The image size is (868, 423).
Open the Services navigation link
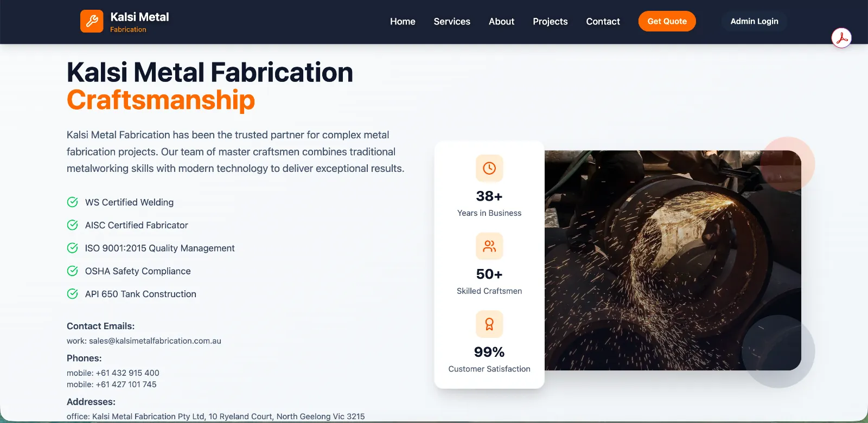pyautogui.click(x=452, y=22)
